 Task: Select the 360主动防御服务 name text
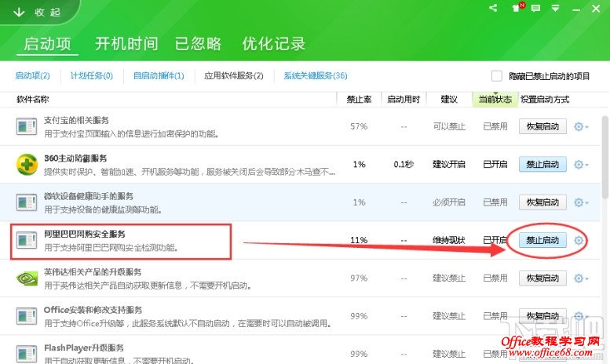75,158
